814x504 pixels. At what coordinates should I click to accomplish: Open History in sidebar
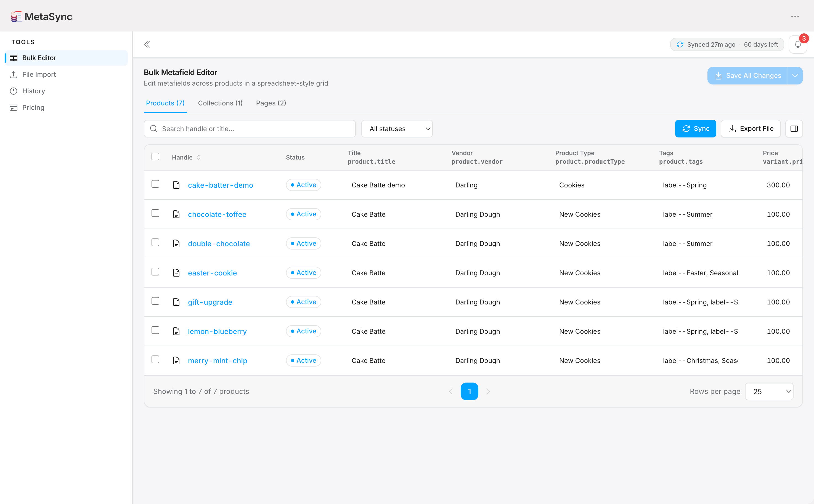[x=66, y=91]
